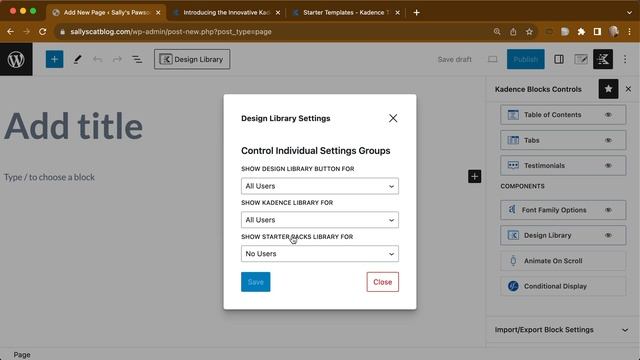Click the undo arrow in editor toolbar
This screenshot has height=360, width=640.
pyautogui.click(x=97, y=60)
